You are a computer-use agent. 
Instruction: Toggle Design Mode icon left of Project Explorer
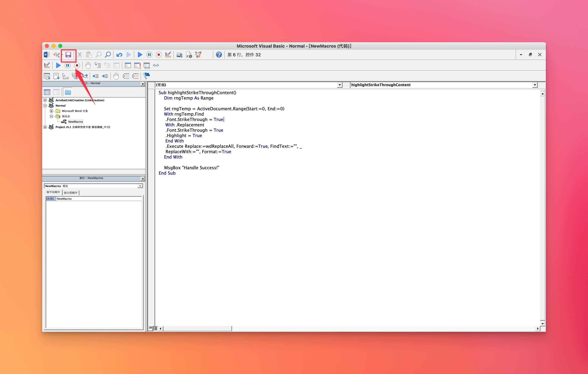point(168,54)
